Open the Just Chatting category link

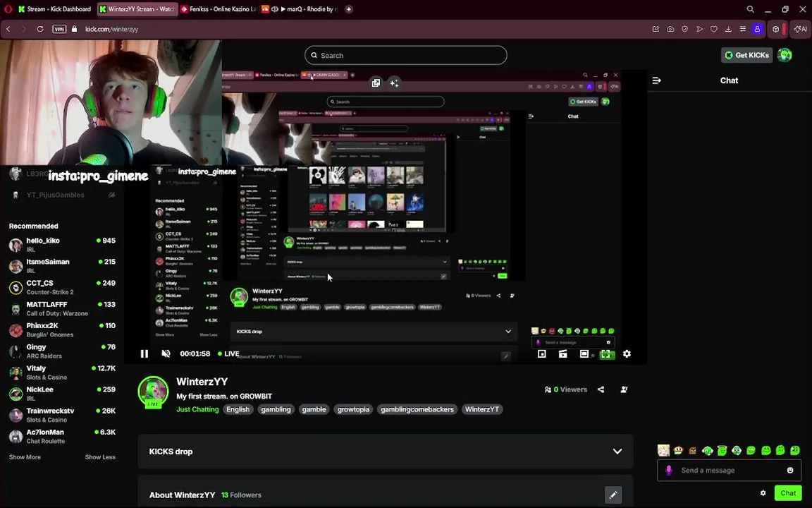197,409
